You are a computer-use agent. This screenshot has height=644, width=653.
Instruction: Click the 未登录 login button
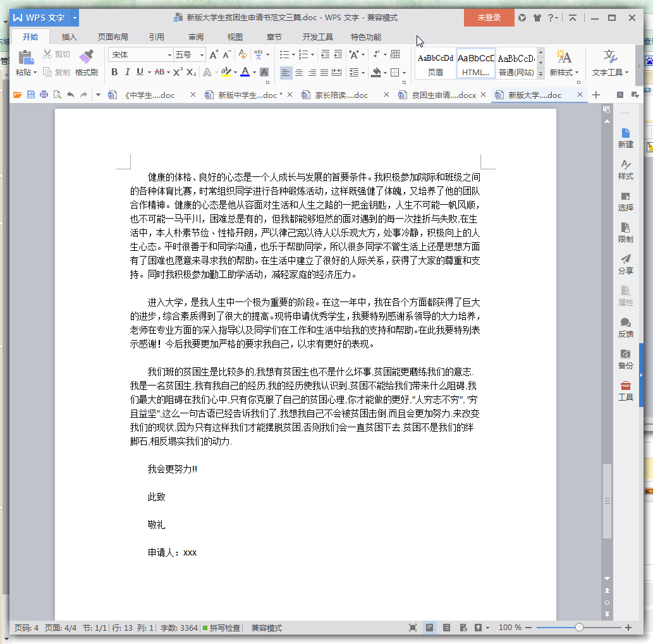click(x=489, y=18)
